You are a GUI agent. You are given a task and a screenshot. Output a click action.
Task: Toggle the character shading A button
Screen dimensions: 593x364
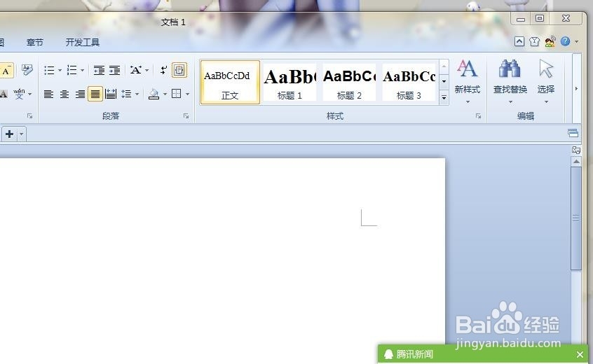coord(4,94)
